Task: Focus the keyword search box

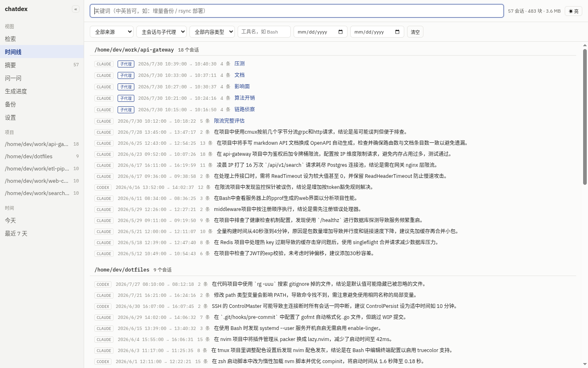Action: (x=296, y=11)
